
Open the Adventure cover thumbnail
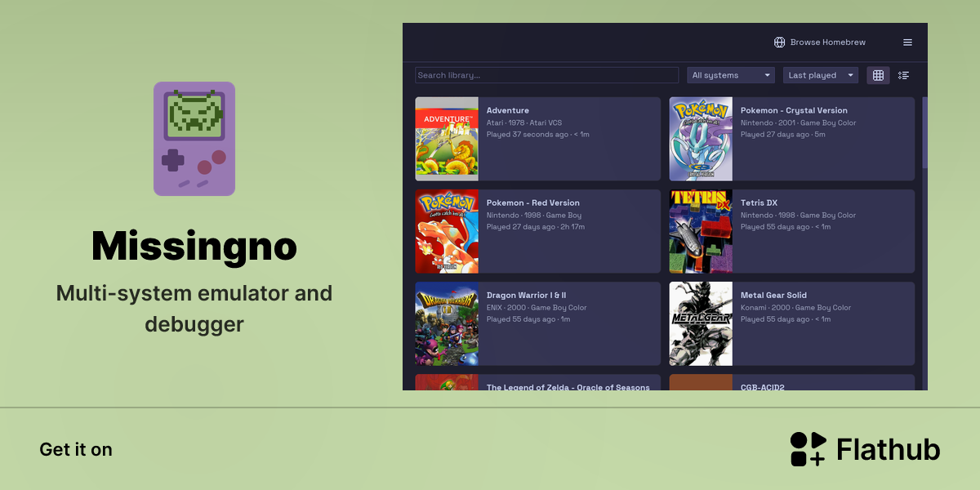tap(447, 139)
